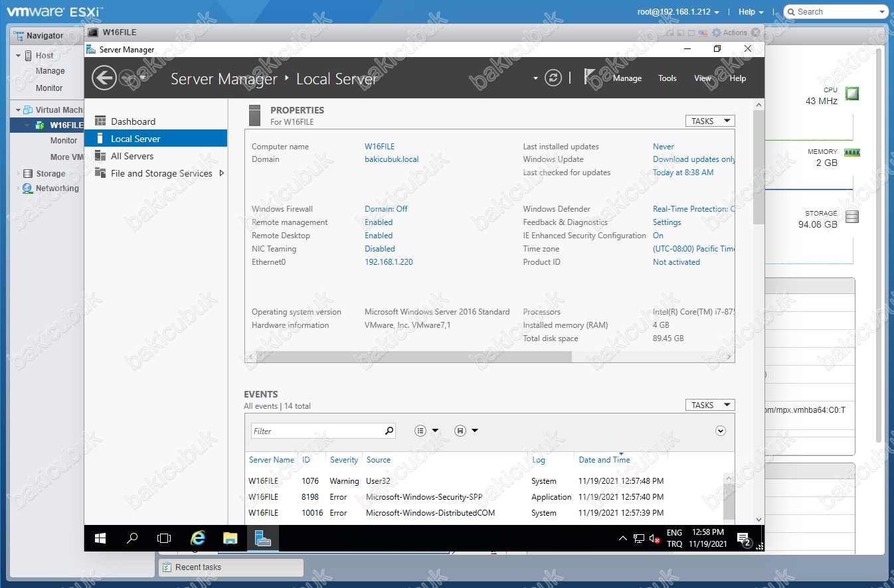894x588 pixels.
Task: Click the File and Storage Services icon
Action: point(100,173)
